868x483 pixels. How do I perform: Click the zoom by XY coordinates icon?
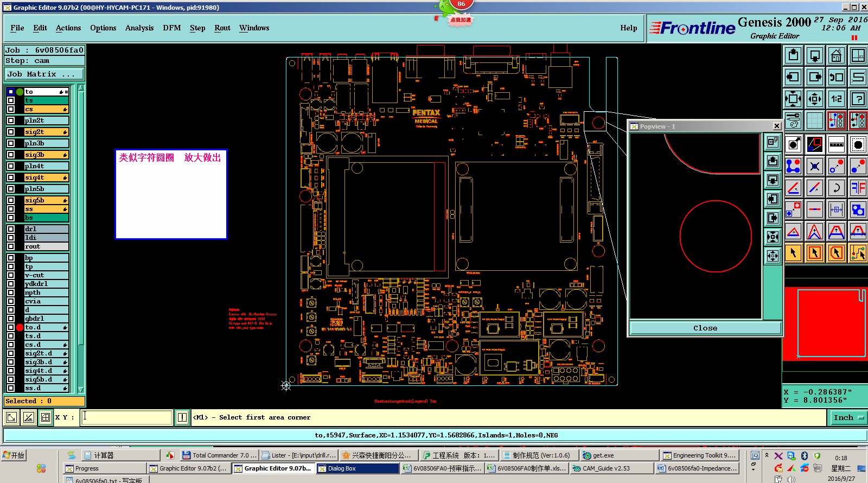click(858, 55)
